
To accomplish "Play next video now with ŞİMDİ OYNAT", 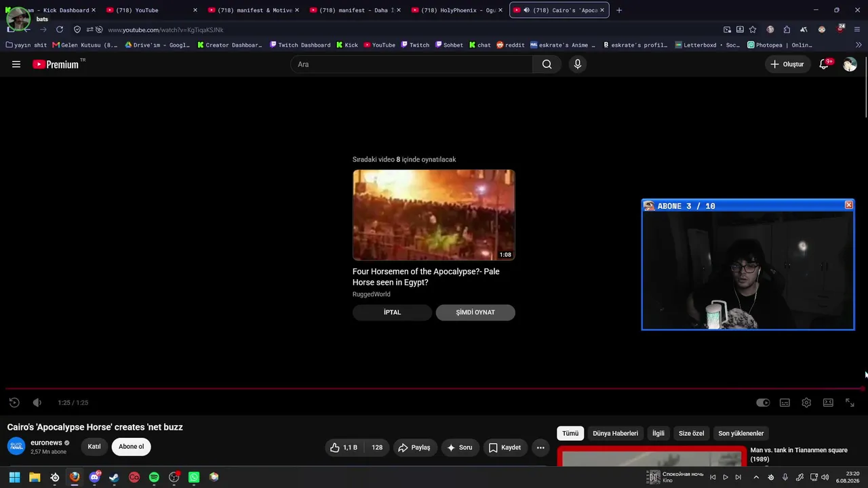I will 475,312.
